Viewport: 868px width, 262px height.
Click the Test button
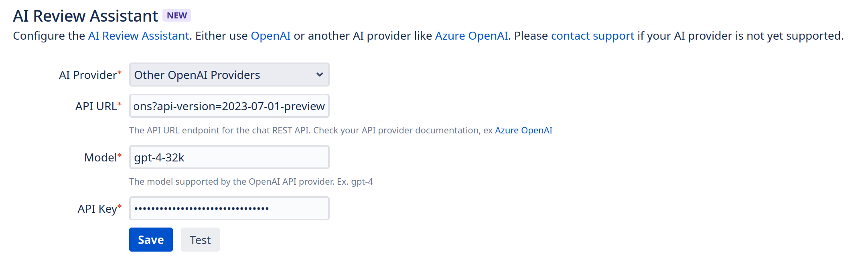pos(200,240)
